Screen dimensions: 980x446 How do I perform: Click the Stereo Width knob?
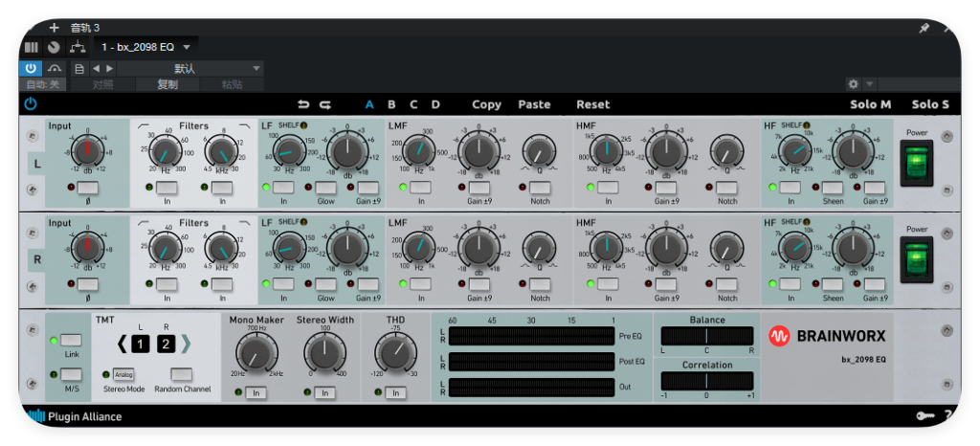click(x=325, y=353)
